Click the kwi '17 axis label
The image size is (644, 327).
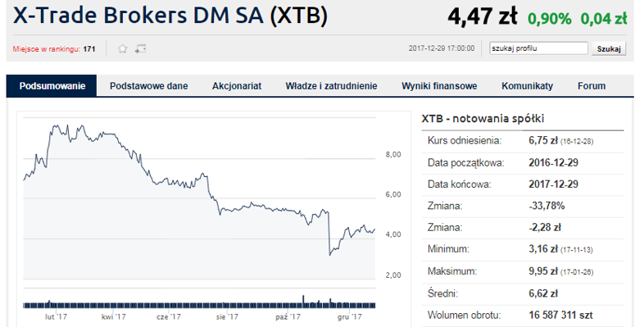pyautogui.click(x=114, y=316)
